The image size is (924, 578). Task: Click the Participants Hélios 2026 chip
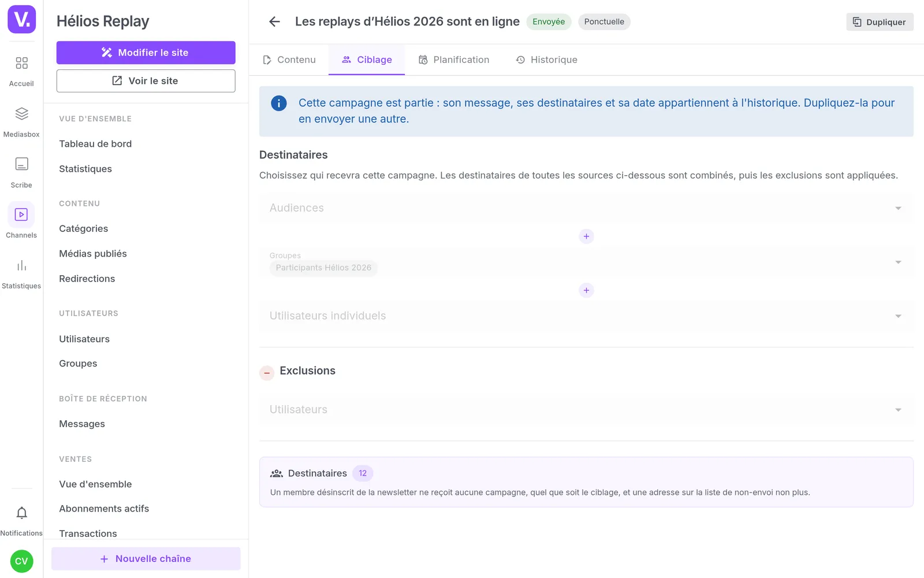[x=323, y=268]
